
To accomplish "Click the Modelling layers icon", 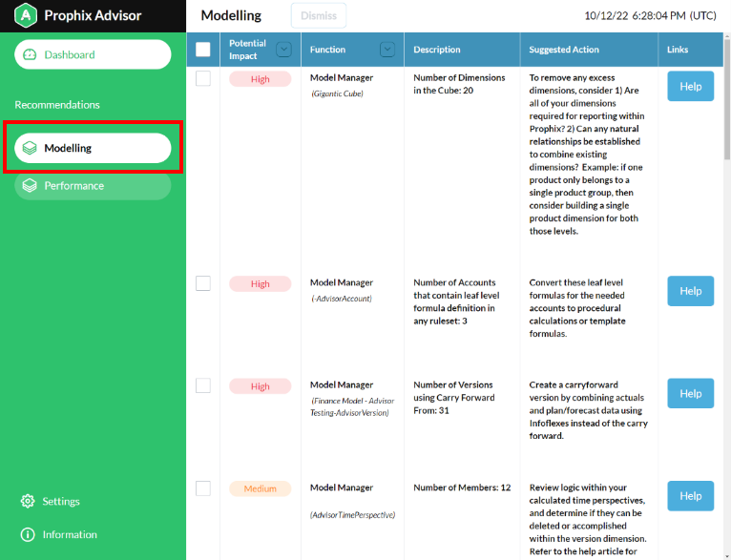I will (x=30, y=148).
